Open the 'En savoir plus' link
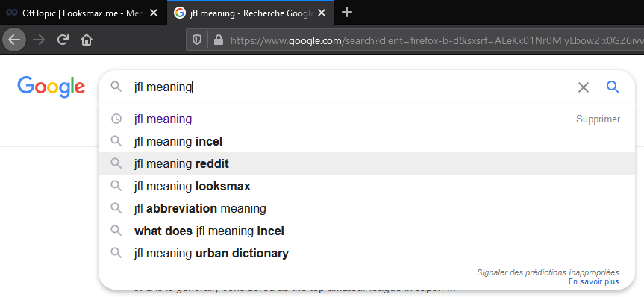This screenshot has width=644, height=297. (594, 282)
